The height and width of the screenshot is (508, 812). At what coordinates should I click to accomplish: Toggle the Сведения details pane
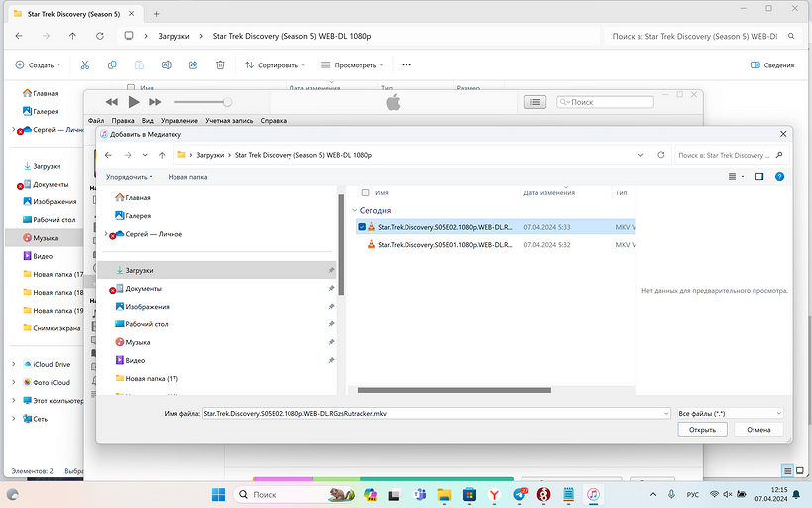(x=772, y=65)
